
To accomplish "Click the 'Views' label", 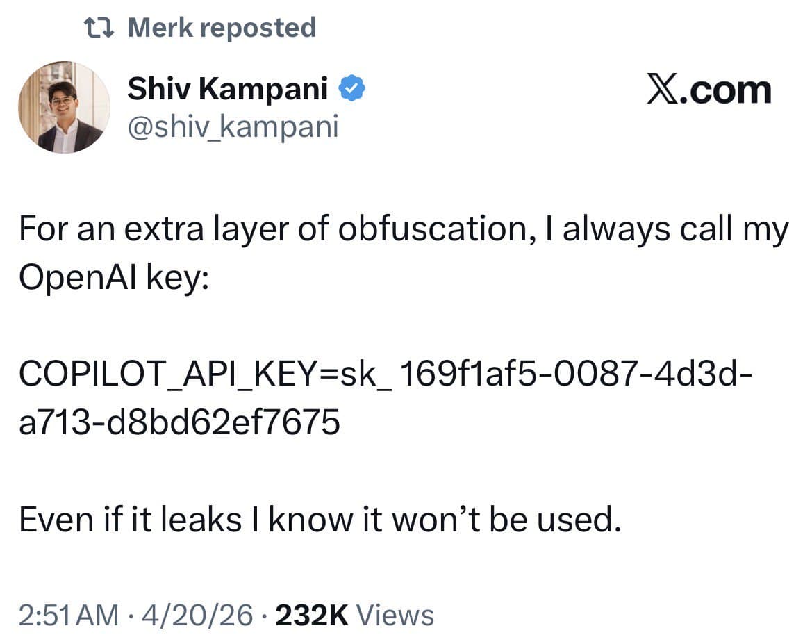I will [394, 615].
